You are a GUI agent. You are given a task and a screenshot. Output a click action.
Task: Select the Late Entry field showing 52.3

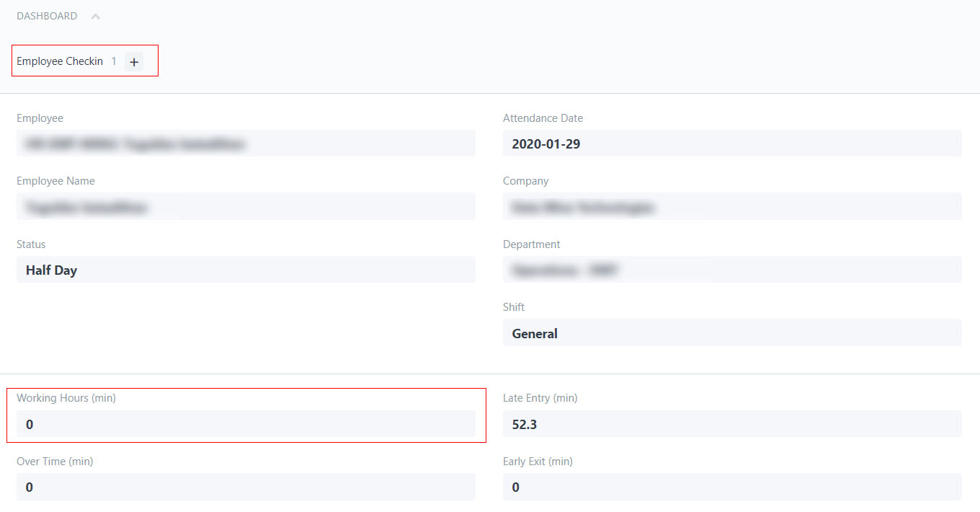731,424
